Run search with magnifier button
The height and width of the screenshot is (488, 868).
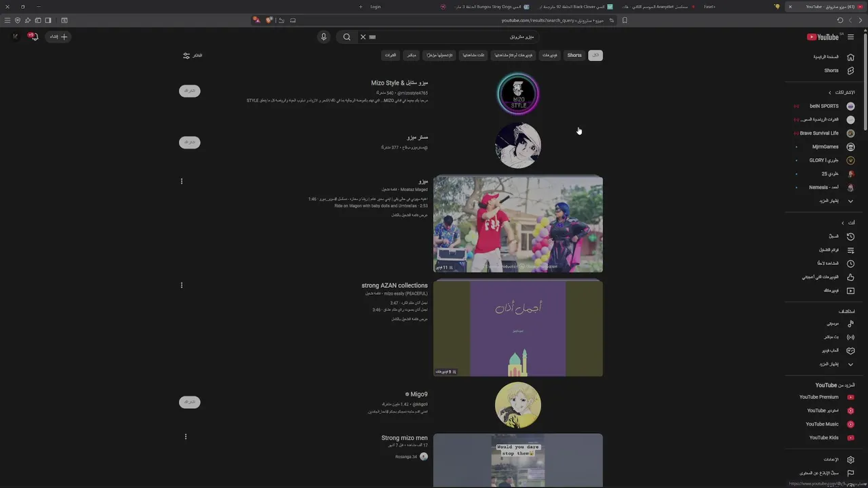tap(347, 37)
